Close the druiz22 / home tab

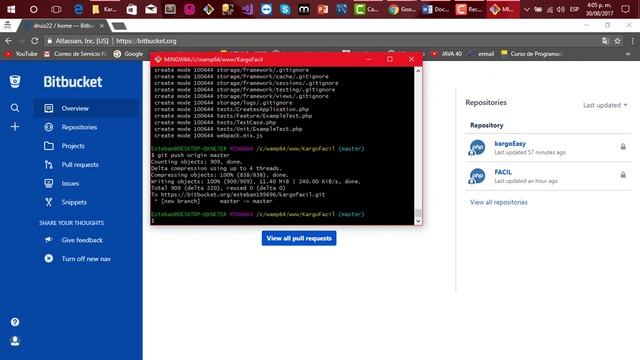click(102, 26)
